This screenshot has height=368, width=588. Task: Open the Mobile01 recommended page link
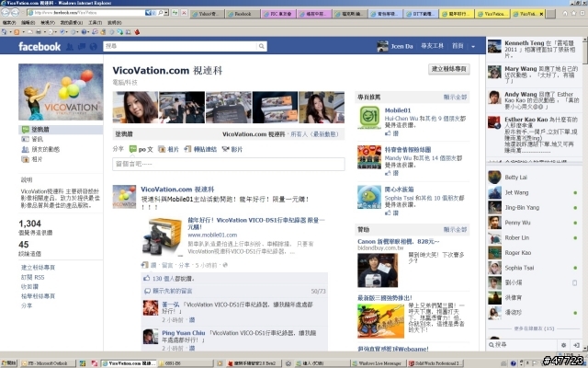(x=398, y=110)
